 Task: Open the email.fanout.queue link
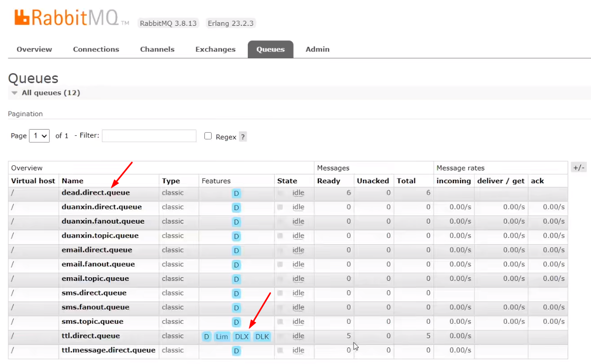[x=98, y=264]
